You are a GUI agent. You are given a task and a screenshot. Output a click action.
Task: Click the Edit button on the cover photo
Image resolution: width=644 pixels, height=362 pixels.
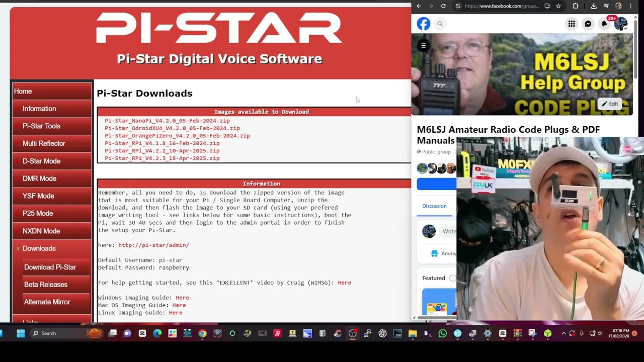[x=610, y=104]
